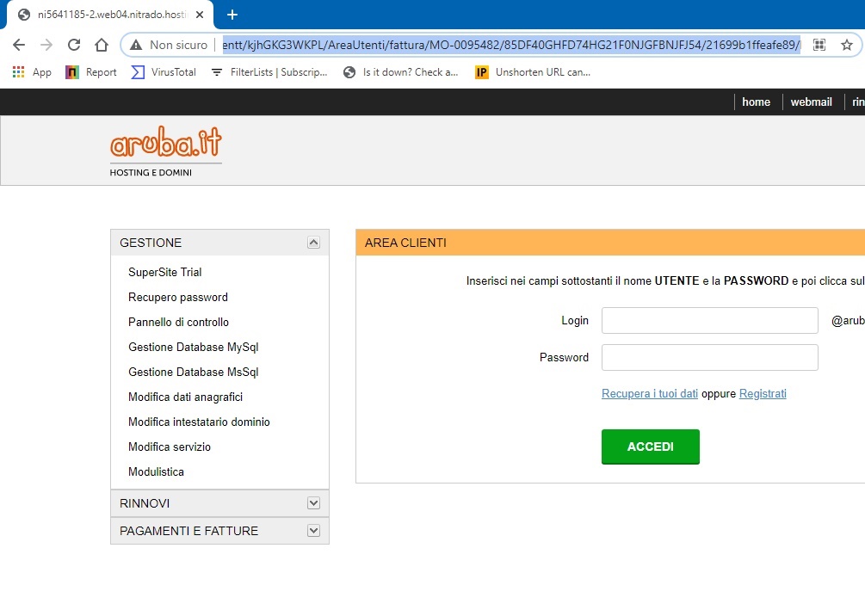Viewport: 865px width, 616px height.
Task: Open Modifica servizio link
Action: (170, 447)
